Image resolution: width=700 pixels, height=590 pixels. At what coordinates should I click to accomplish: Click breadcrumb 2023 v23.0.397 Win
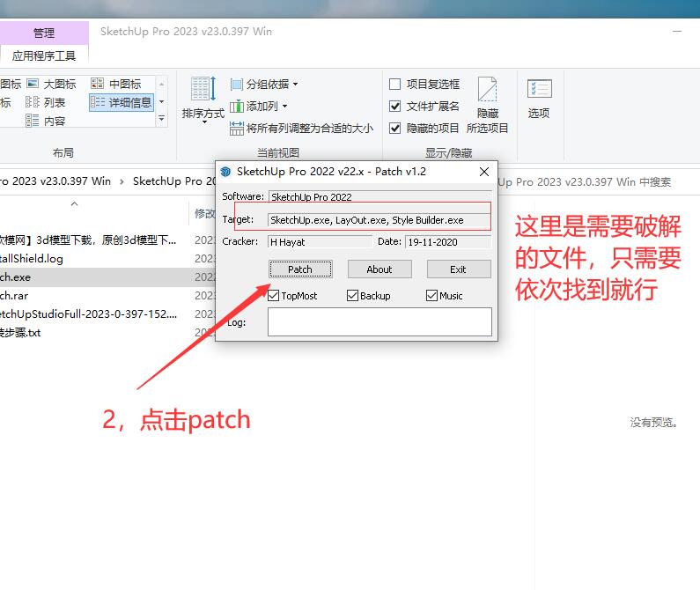click(x=55, y=181)
